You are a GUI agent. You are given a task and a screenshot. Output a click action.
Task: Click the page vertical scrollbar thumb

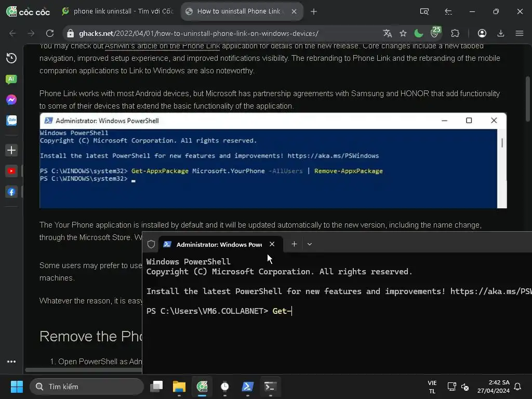click(528, 99)
